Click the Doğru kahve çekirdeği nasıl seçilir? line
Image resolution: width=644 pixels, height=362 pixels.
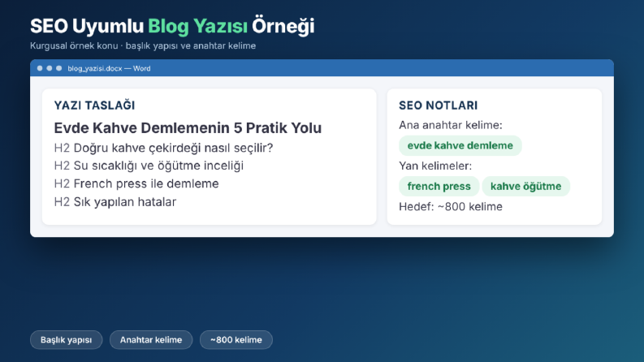(x=163, y=148)
